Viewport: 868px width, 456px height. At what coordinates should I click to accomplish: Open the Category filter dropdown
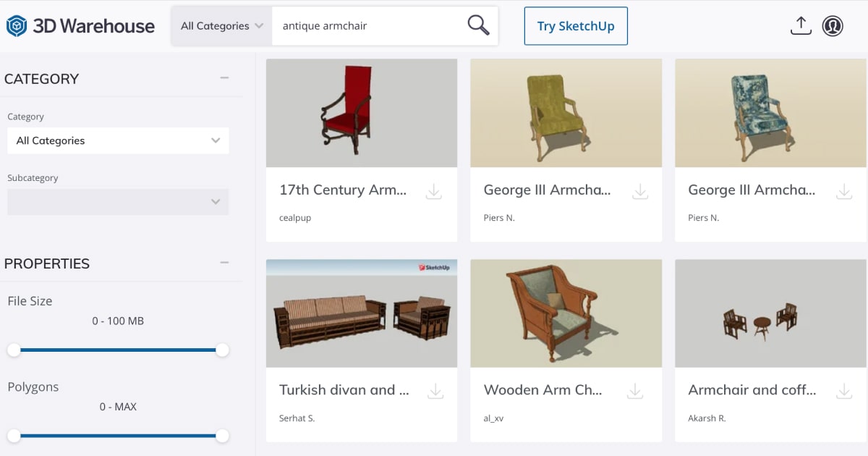(118, 140)
